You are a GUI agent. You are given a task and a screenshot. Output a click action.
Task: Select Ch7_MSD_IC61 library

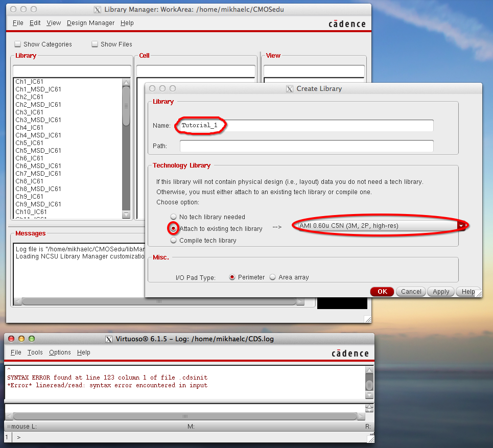38,174
